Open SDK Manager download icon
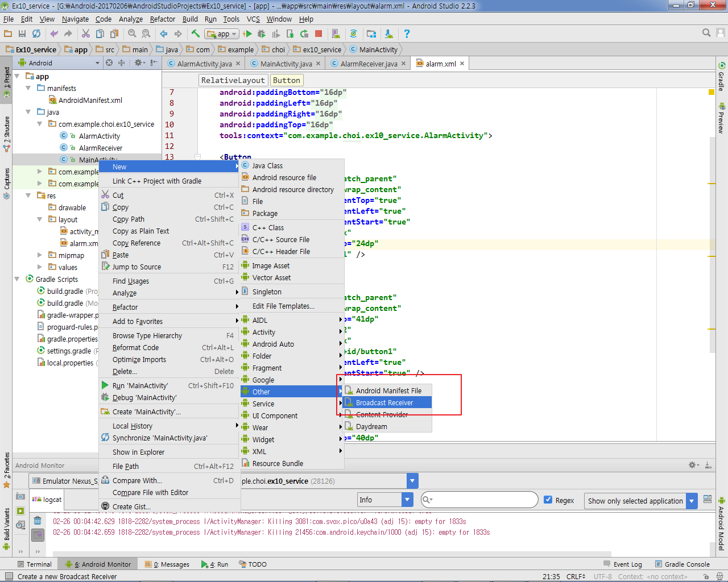 [x=389, y=34]
